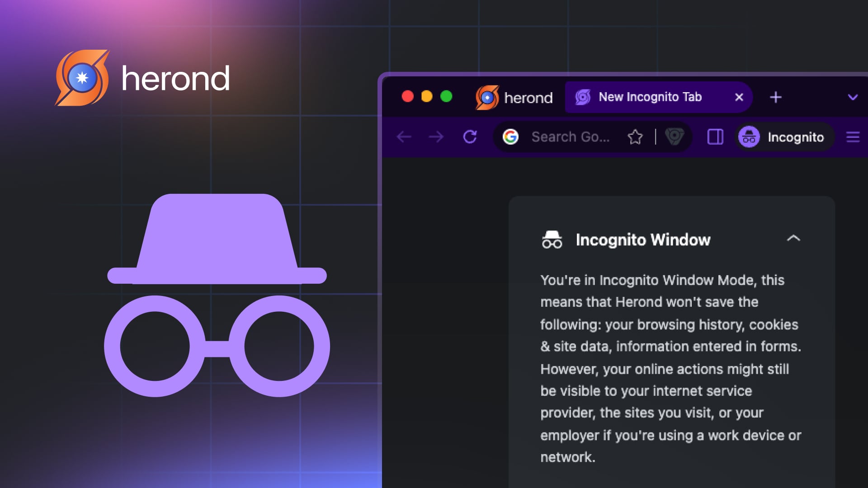
Task: Open the Herond Shield panel
Action: (675, 137)
